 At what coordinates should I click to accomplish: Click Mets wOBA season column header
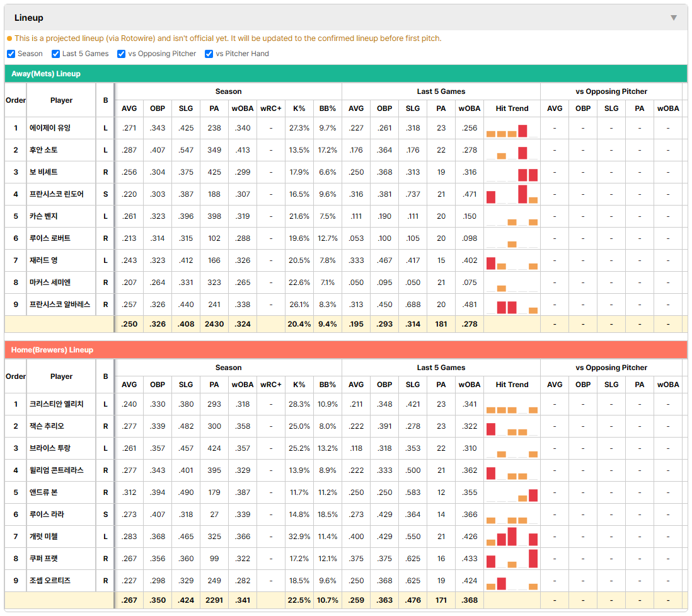point(242,108)
